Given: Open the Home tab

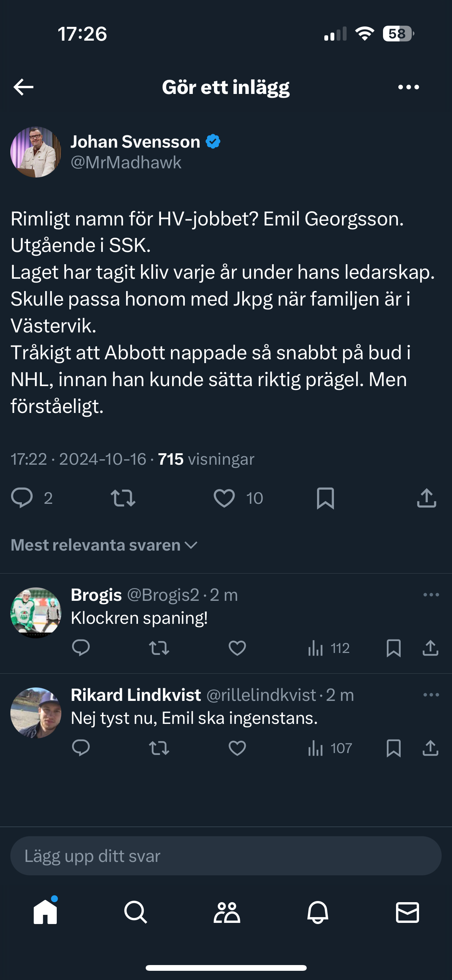Looking at the screenshot, I should point(45,912).
